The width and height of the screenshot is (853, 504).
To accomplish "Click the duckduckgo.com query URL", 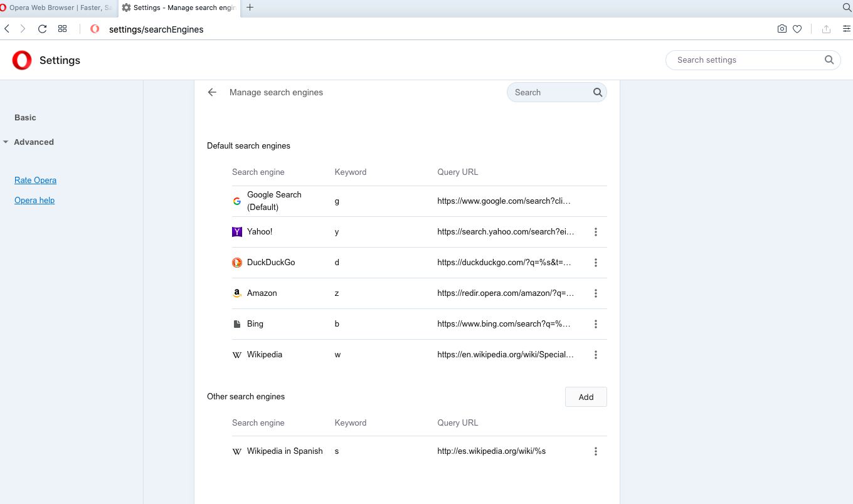I will (x=504, y=262).
